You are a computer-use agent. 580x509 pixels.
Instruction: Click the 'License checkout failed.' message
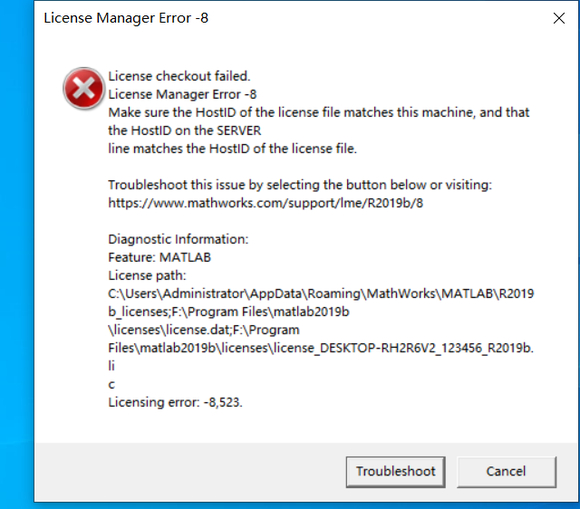coord(179,76)
